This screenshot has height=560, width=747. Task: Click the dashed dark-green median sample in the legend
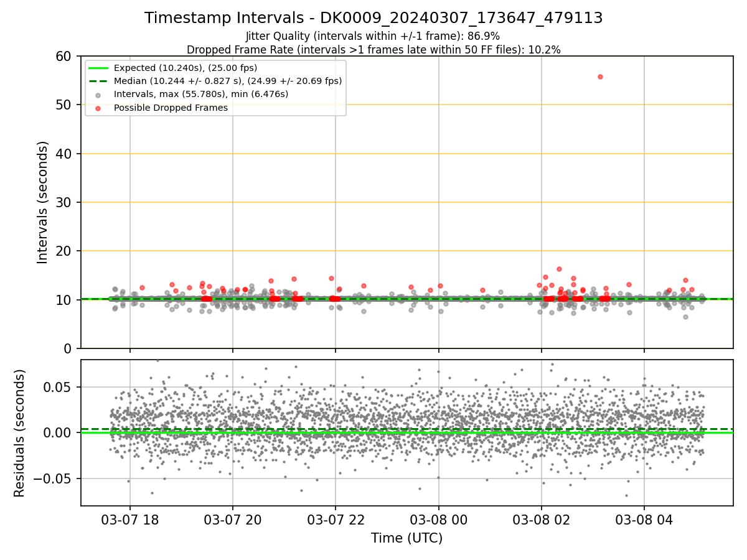pyautogui.click(x=99, y=81)
